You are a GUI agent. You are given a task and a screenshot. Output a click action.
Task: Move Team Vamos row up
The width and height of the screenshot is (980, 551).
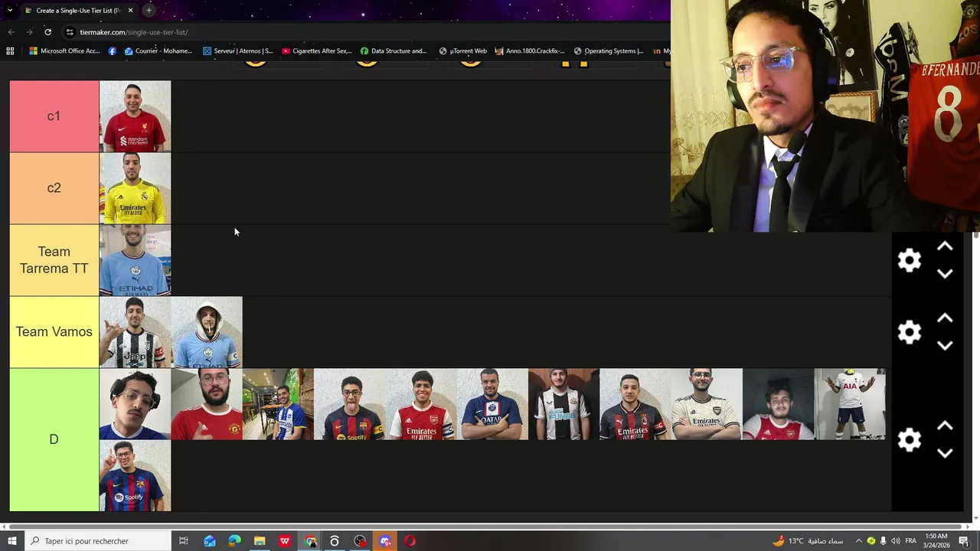tap(945, 318)
